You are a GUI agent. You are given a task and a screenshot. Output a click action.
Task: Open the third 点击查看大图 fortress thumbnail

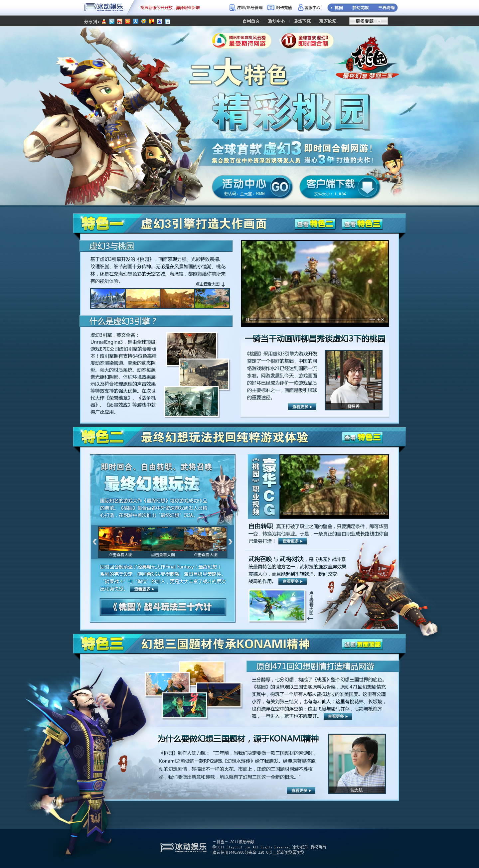point(205,539)
